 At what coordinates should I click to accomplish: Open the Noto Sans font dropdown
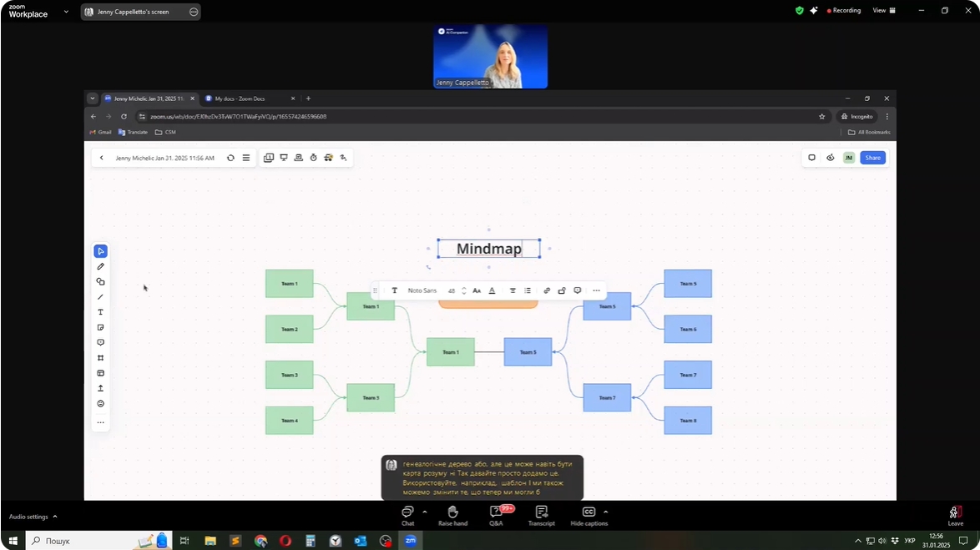(x=422, y=290)
